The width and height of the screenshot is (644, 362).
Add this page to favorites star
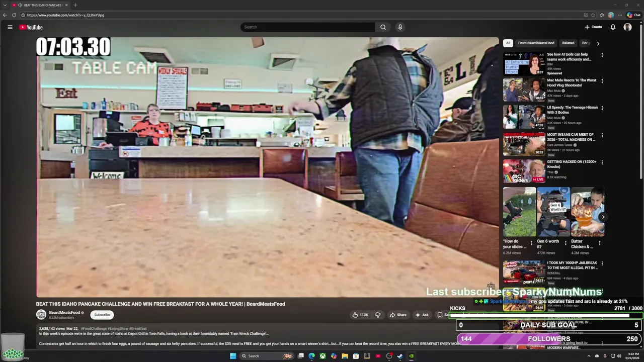click(593, 15)
